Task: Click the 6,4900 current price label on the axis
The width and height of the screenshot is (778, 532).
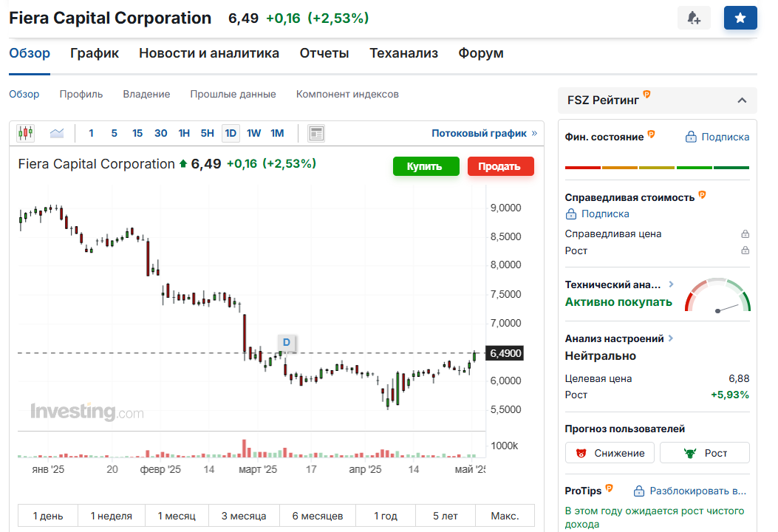Action: (x=505, y=353)
